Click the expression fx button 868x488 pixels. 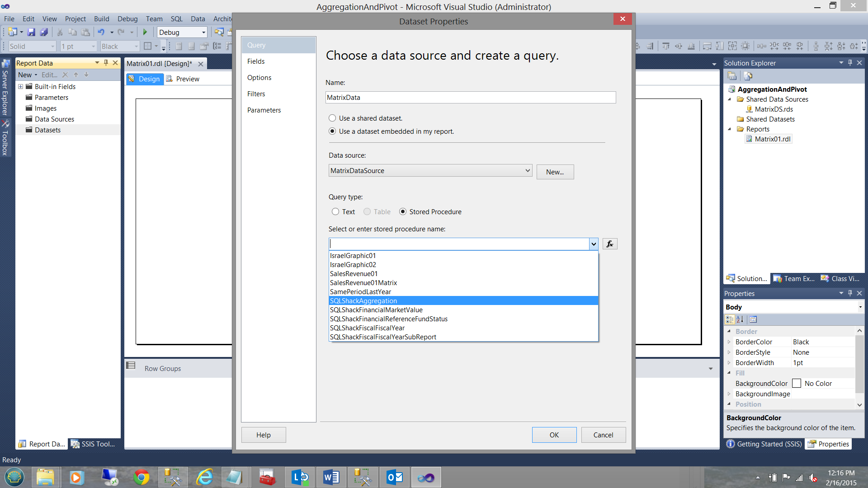609,244
